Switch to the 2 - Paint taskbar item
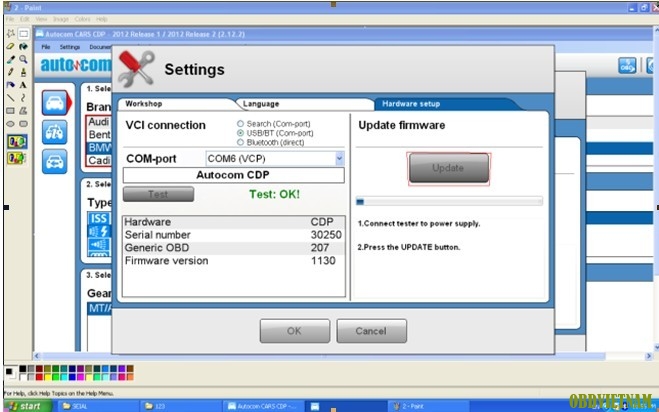The height and width of the screenshot is (412, 659). coord(427,406)
